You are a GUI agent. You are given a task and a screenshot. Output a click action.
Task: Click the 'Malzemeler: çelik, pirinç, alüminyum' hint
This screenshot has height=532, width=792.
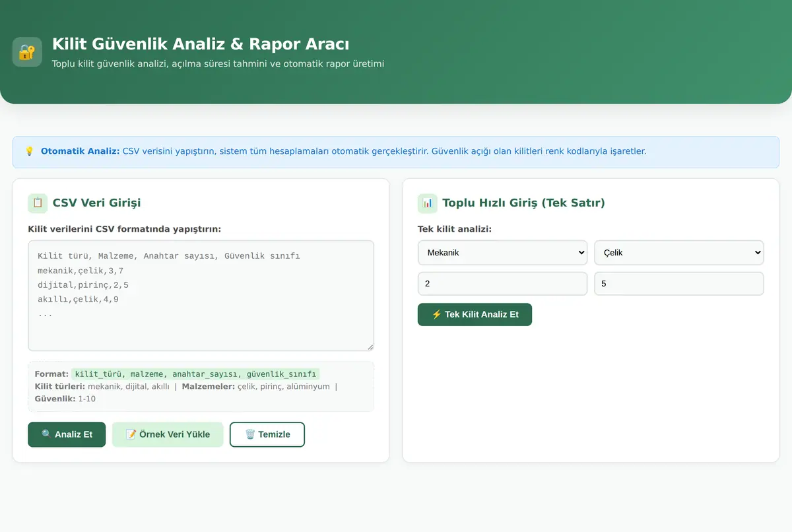tap(256, 386)
